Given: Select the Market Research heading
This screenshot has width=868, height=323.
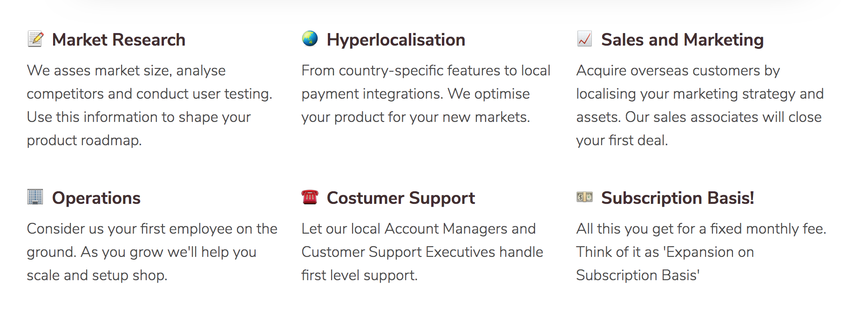Looking at the screenshot, I should click(x=119, y=40).
